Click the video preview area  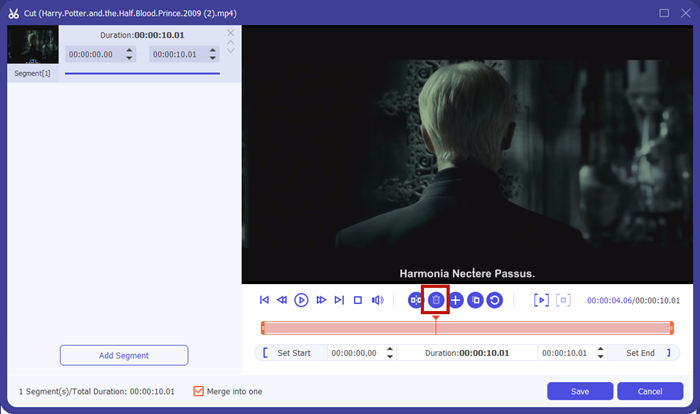point(467,155)
